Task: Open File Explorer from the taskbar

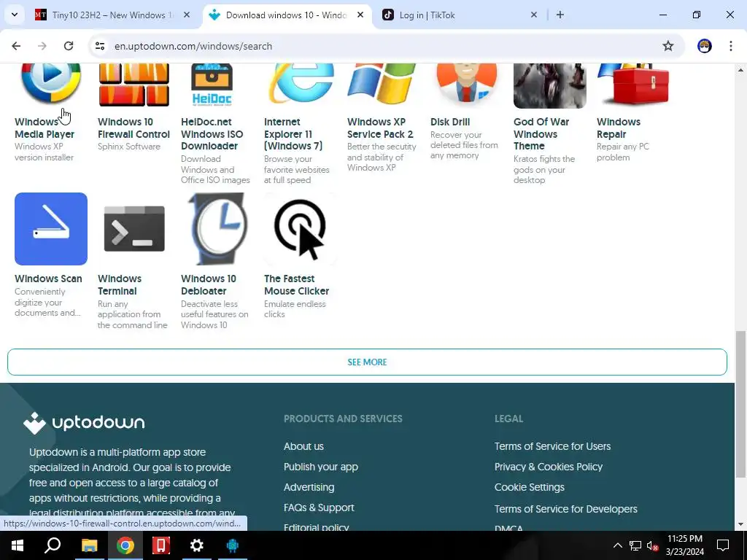Action: pyautogui.click(x=89, y=545)
